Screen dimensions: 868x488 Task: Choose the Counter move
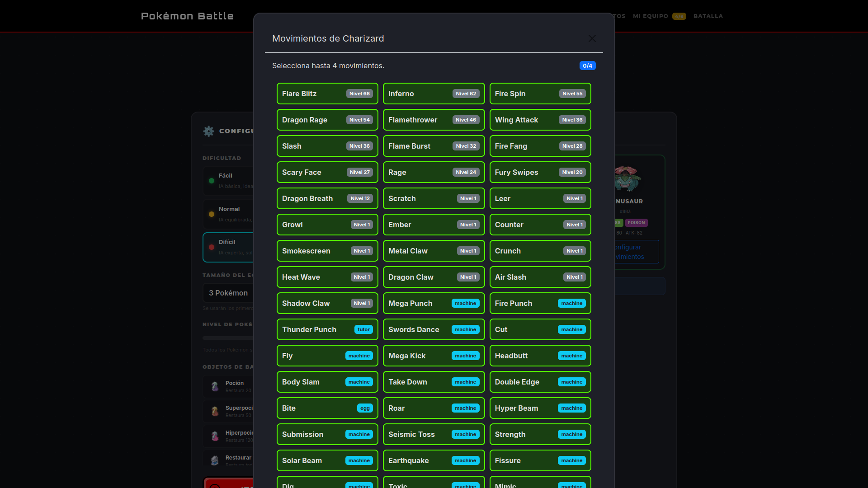tap(540, 225)
